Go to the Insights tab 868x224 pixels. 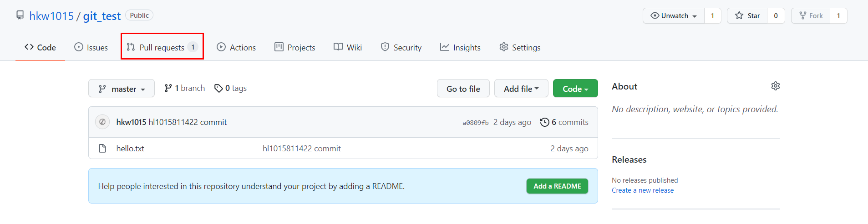[x=460, y=47]
